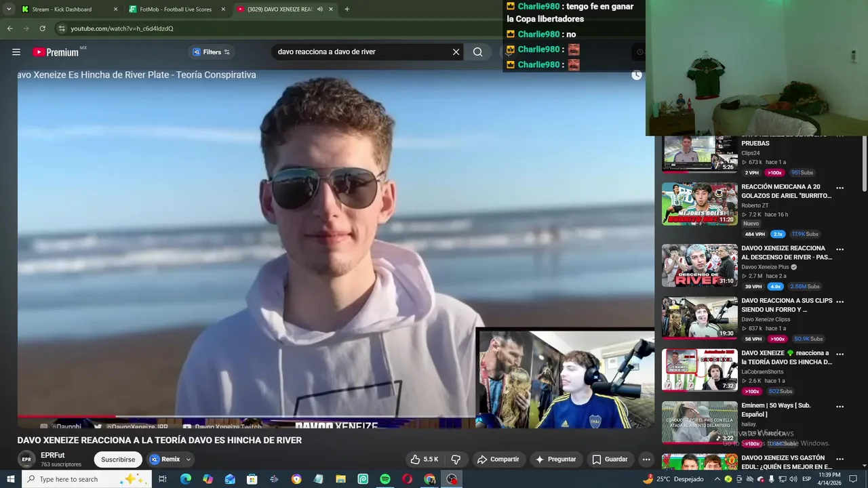Open the Windows notification center
Viewport: 868px width, 488px height.
pyautogui.click(x=854, y=479)
